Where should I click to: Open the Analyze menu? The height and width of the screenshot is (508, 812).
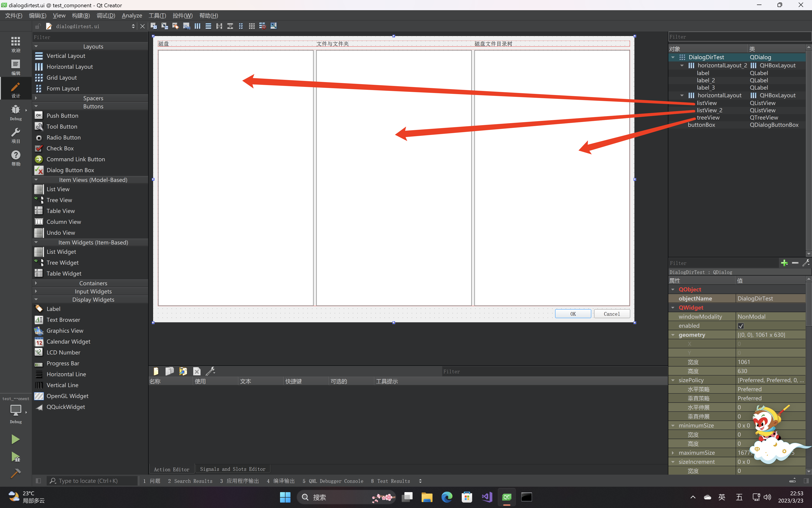coord(132,15)
